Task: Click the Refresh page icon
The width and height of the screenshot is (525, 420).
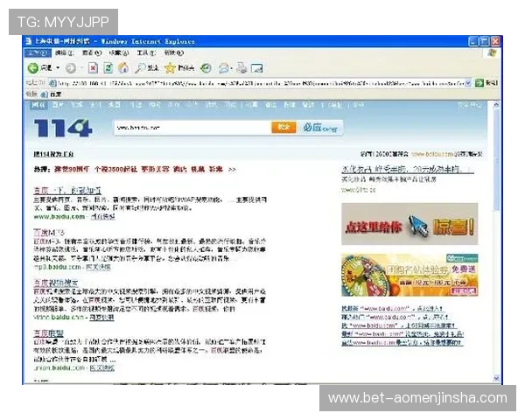Action: coord(108,68)
